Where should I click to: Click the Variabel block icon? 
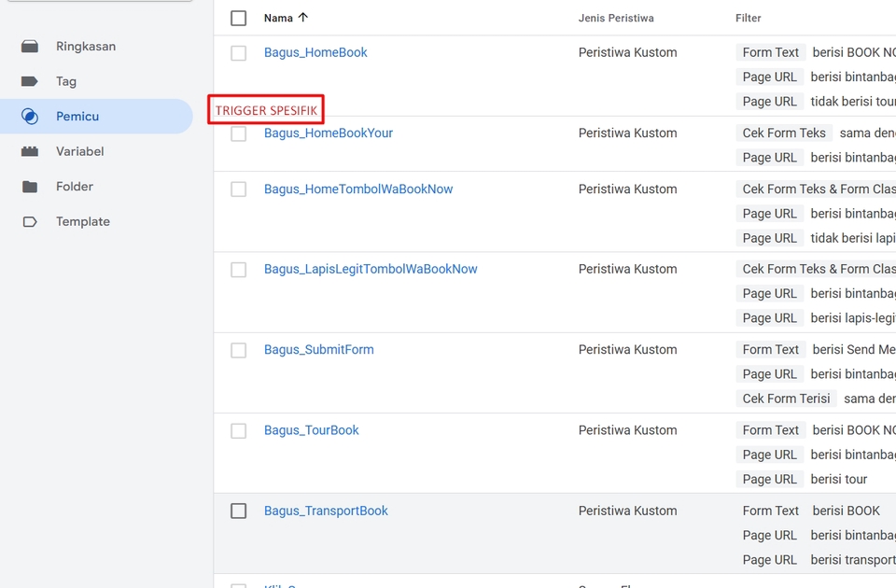click(30, 151)
